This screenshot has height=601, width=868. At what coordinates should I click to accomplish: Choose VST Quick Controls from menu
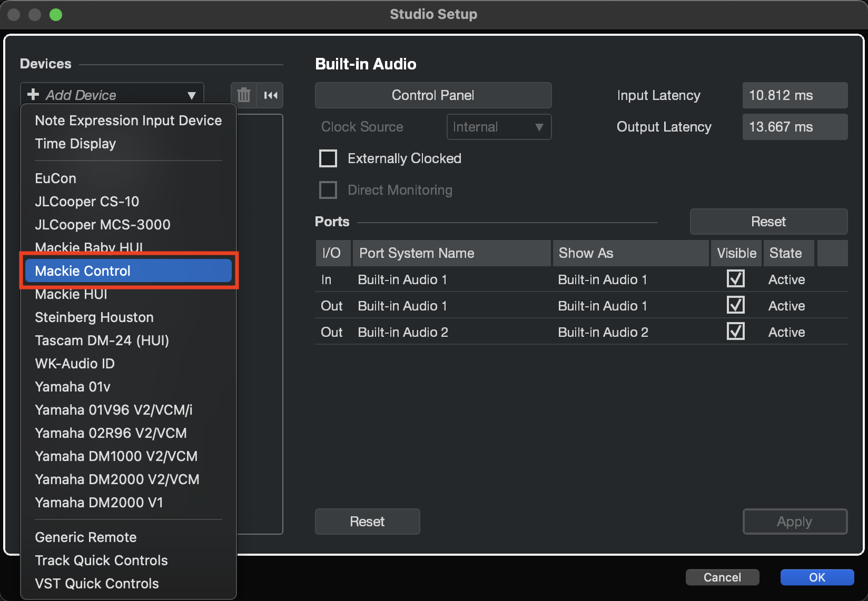[129, 584]
